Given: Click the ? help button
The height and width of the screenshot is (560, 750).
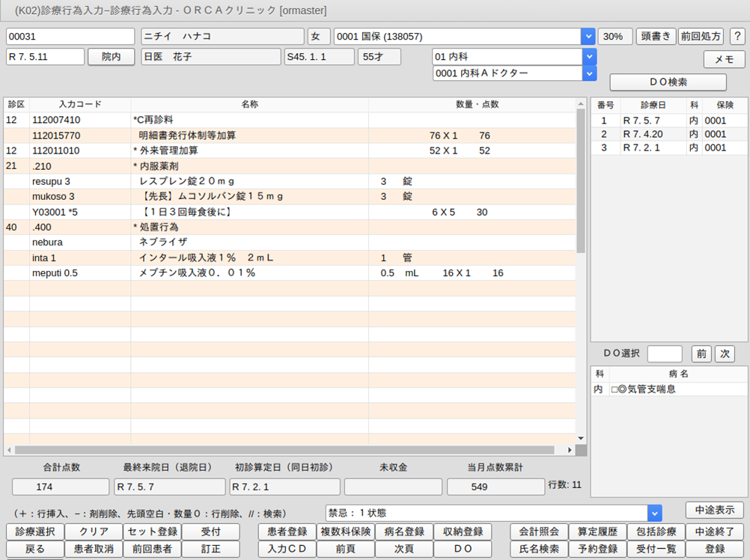Looking at the screenshot, I should 737,37.
